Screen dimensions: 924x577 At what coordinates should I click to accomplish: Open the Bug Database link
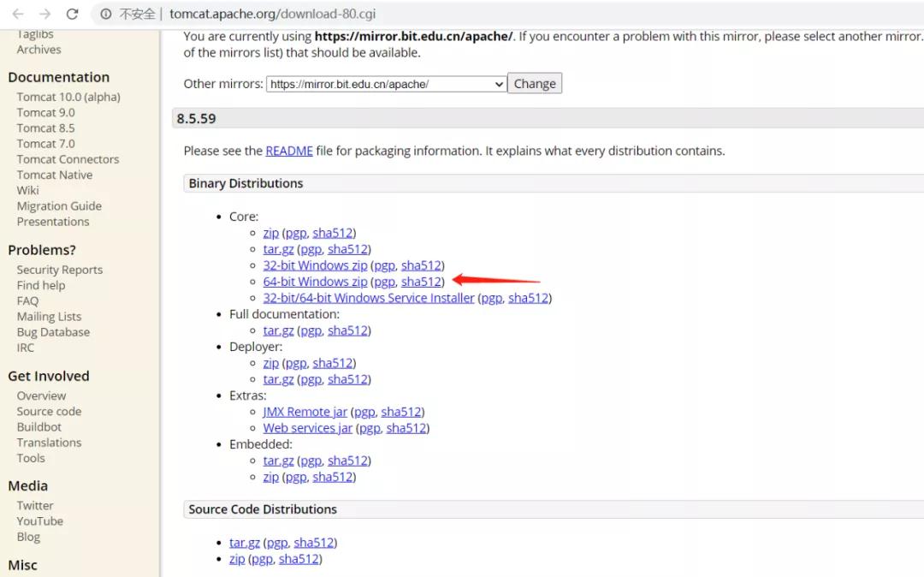53,332
